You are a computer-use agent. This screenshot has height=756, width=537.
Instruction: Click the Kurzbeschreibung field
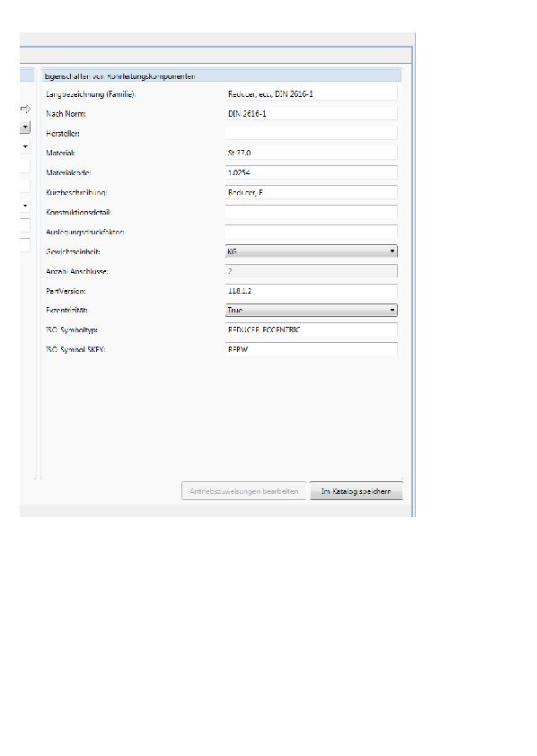[311, 192]
